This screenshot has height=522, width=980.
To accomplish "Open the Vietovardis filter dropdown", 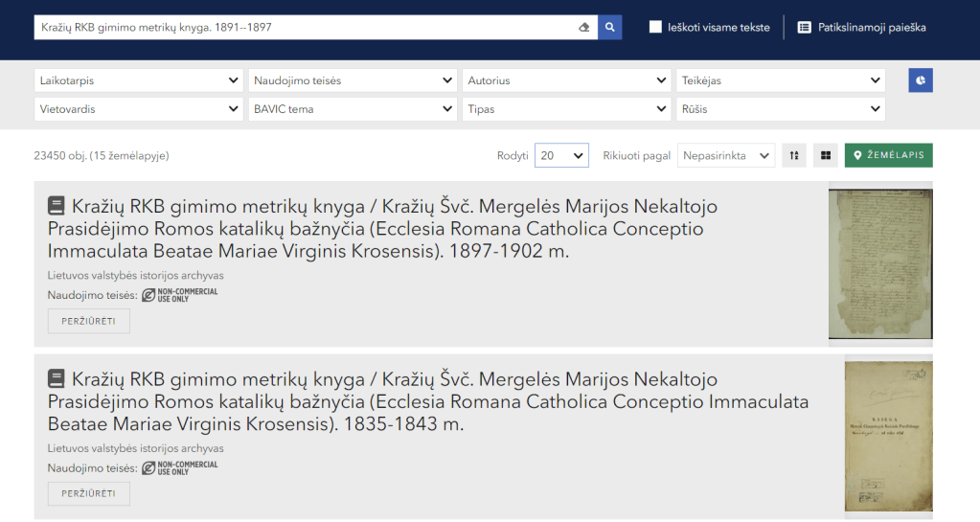I will click(x=139, y=109).
